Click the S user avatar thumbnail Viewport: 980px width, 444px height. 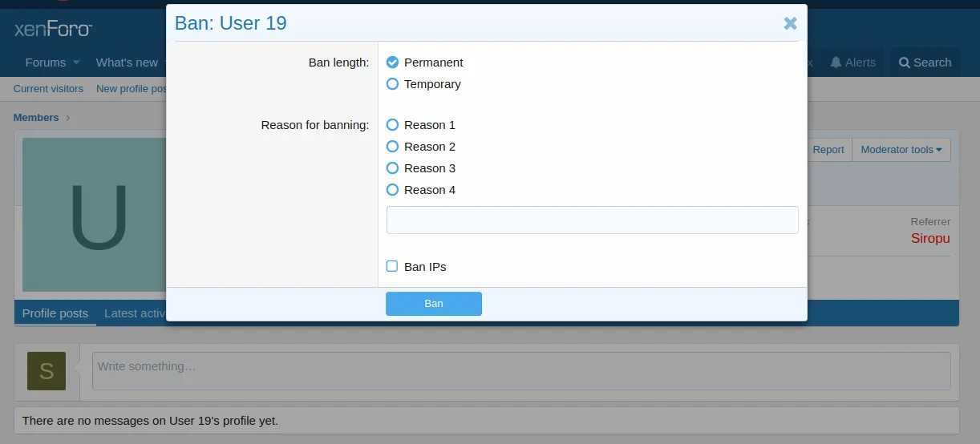click(47, 371)
